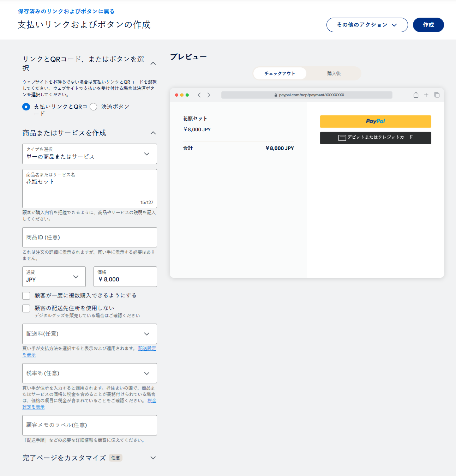The width and height of the screenshot is (456, 476).
Task: Go back via 保存済みのリンクおよびボタンに戻る link
Action: (66, 11)
